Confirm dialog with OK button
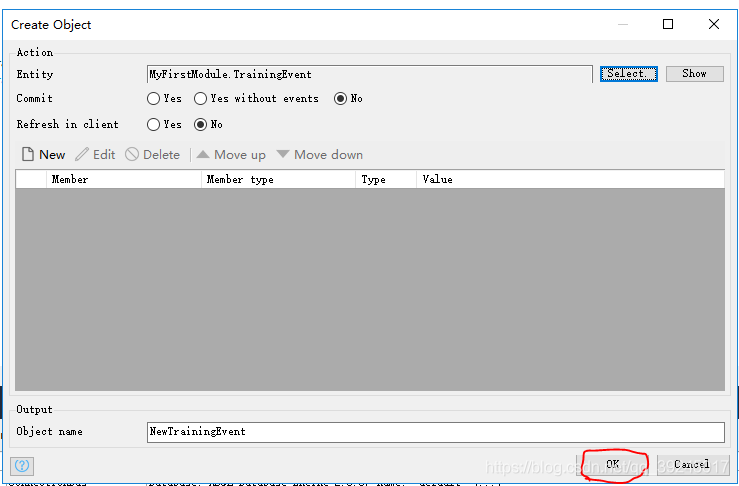739x486 pixels. pos(613,464)
